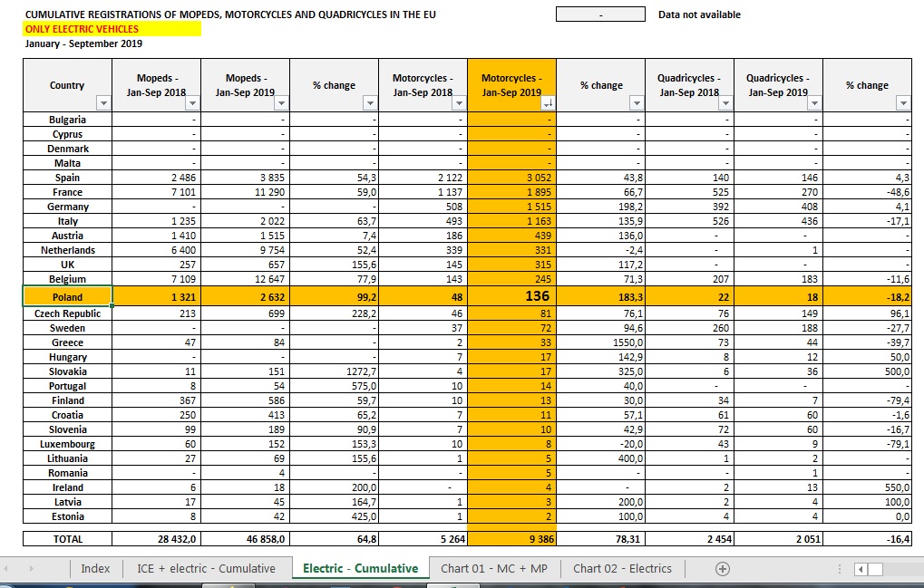This screenshot has width=924, height=588.
Task: Open the Chart 01 - MC + MP tab
Action: click(494, 569)
